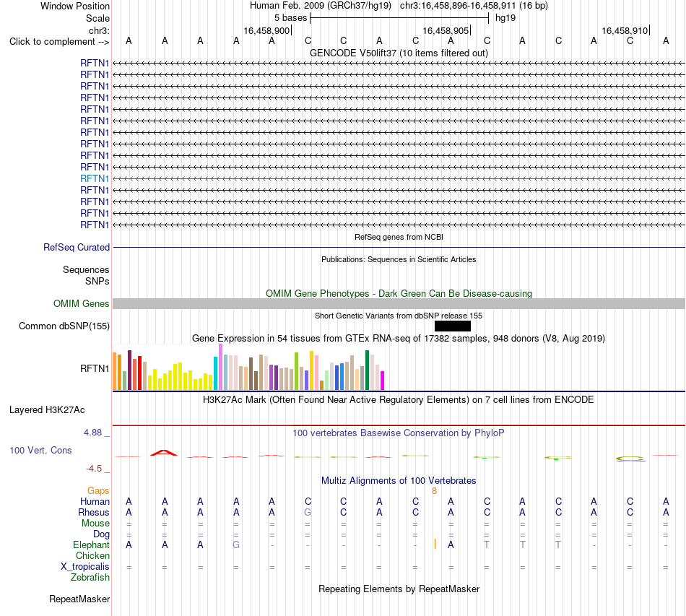Click 'Repeating Elements by RepeatMasker' title
Image resolution: width=686 pixels, height=616 pixels.
[x=399, y=589]
